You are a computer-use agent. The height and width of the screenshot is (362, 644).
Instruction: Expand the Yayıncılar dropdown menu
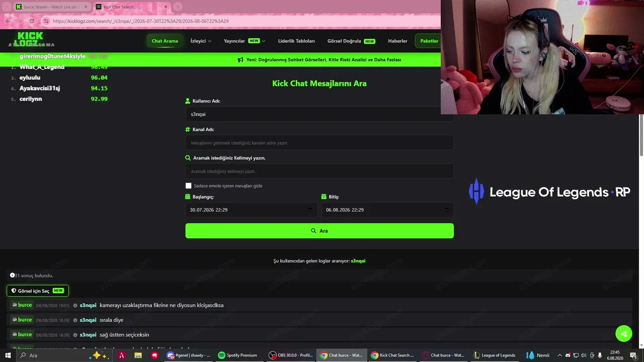pyautogui.click(x=245, y=41)
